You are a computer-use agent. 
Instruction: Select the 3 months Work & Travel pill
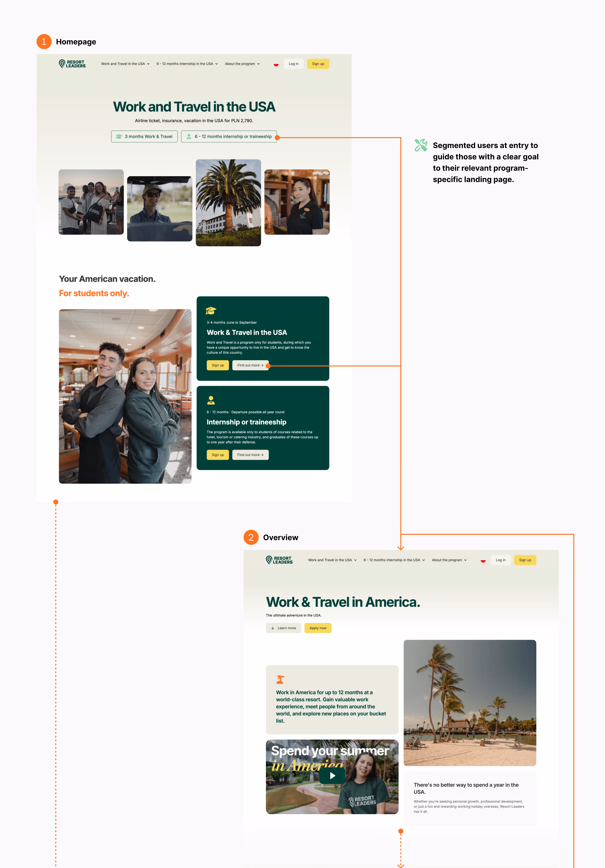(145, 136)
